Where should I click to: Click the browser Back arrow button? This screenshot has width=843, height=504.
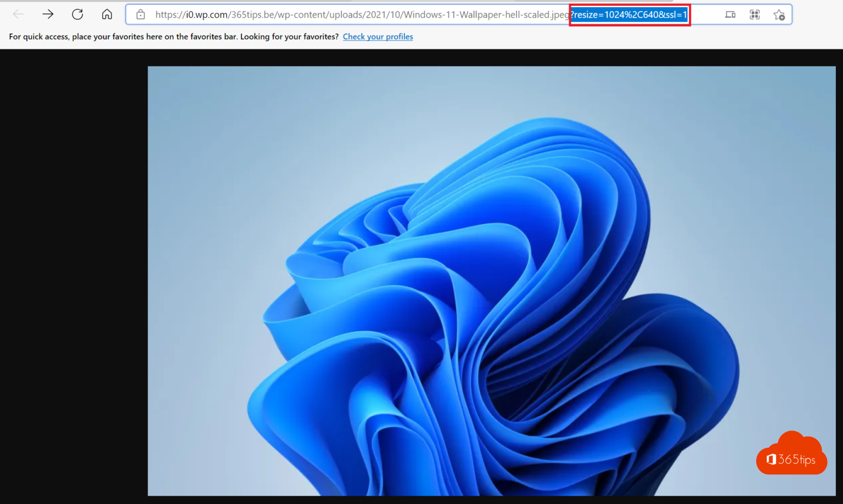[18, 14]
